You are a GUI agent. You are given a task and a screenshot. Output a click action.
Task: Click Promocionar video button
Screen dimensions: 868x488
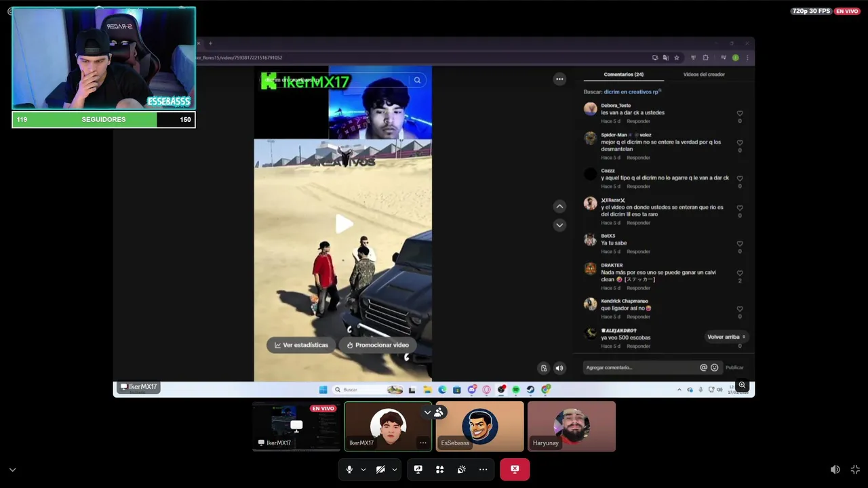[x=378, y=345]
